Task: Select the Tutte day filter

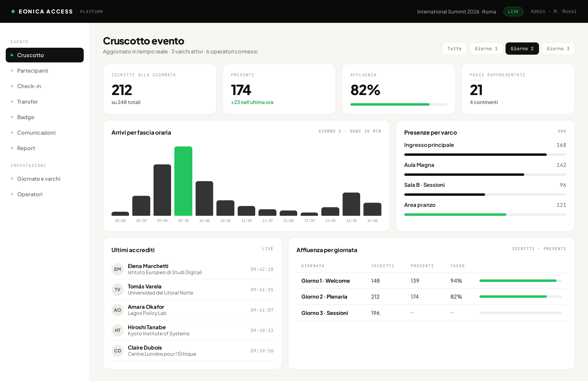Action: [454, 49]
